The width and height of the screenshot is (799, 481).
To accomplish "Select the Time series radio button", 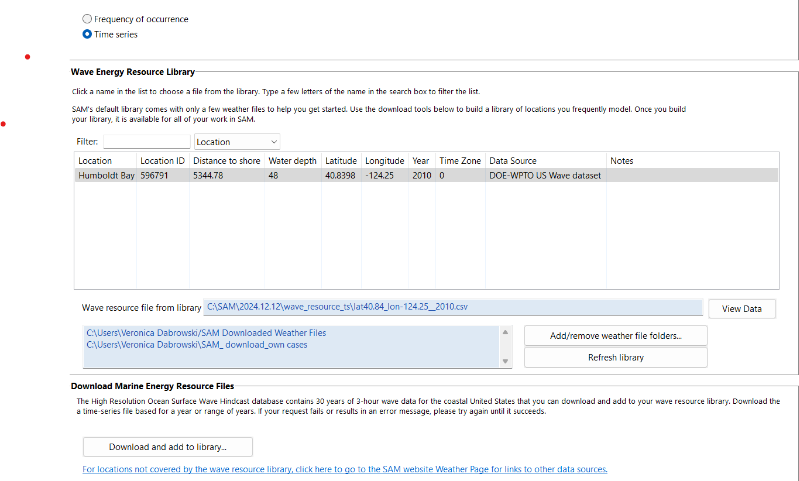I will coord(87,34).
